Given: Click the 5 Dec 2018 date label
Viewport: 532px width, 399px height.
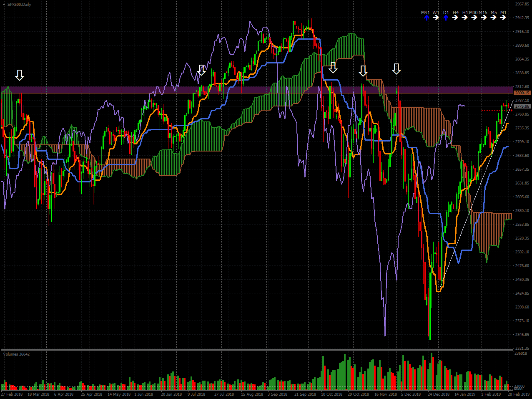Looking at the screenshot, I should (x=411, y=394).
